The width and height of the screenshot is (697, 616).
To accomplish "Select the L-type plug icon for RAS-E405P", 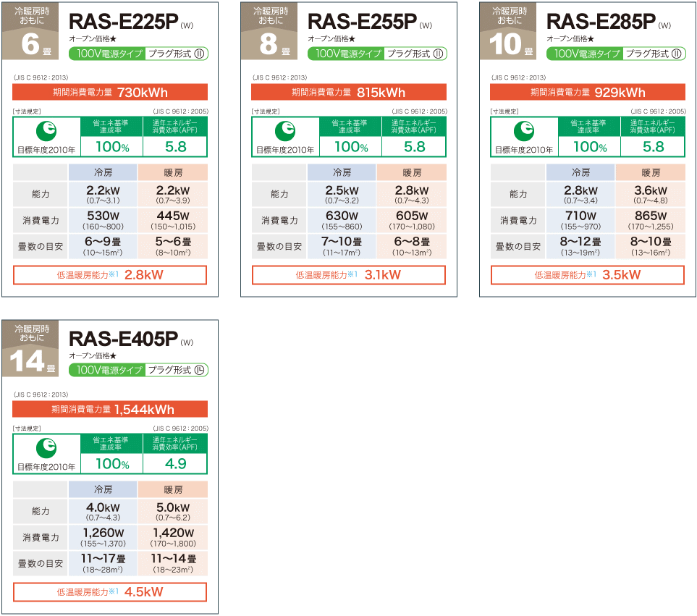I will [199, 370].
